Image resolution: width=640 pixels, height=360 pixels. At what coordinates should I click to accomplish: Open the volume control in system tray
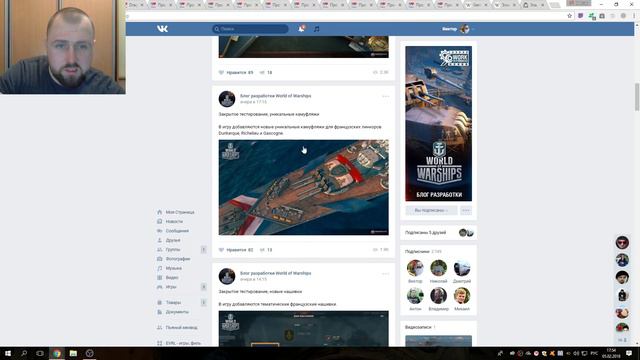(576, 353)
